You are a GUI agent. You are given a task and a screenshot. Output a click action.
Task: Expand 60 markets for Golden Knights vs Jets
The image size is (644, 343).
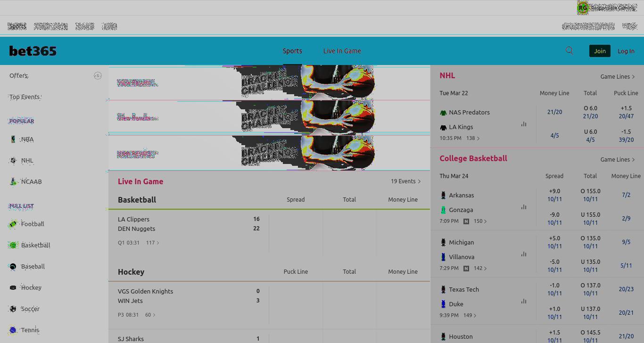coord(150,315)
